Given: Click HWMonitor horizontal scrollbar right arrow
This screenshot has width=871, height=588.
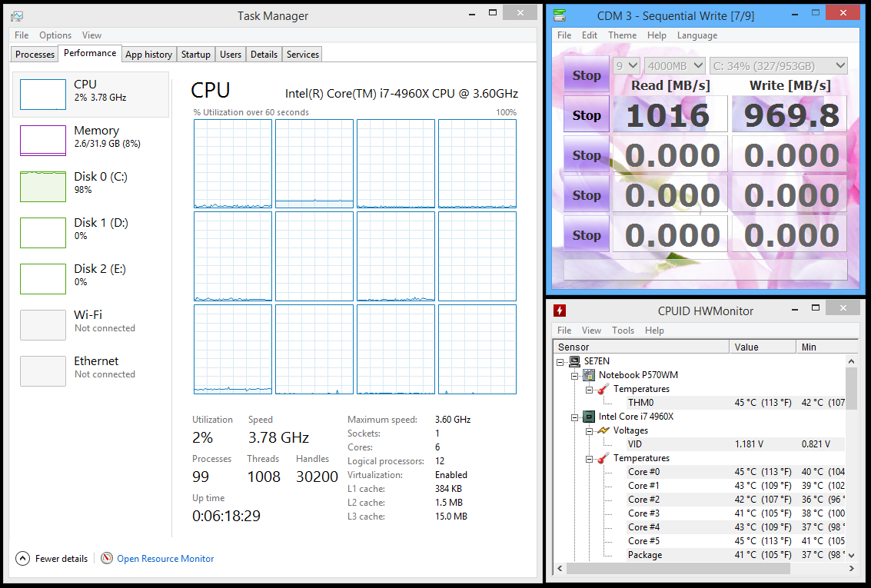Looking at the screenshot, I should pos(852,568).
